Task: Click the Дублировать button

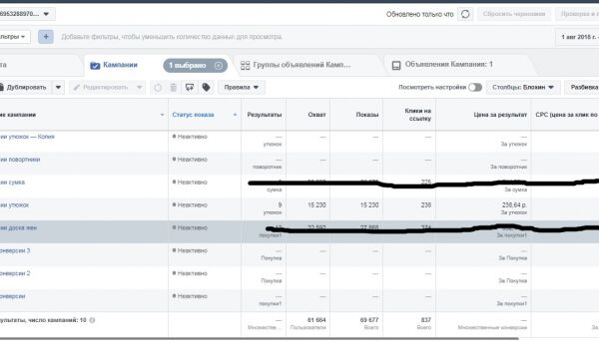Action: coord(26,88)
